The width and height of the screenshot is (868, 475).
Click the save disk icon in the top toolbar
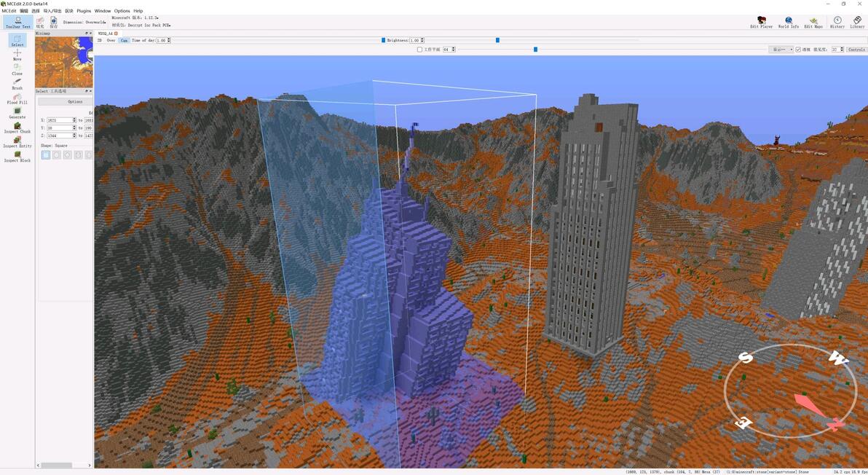point(54,22)
